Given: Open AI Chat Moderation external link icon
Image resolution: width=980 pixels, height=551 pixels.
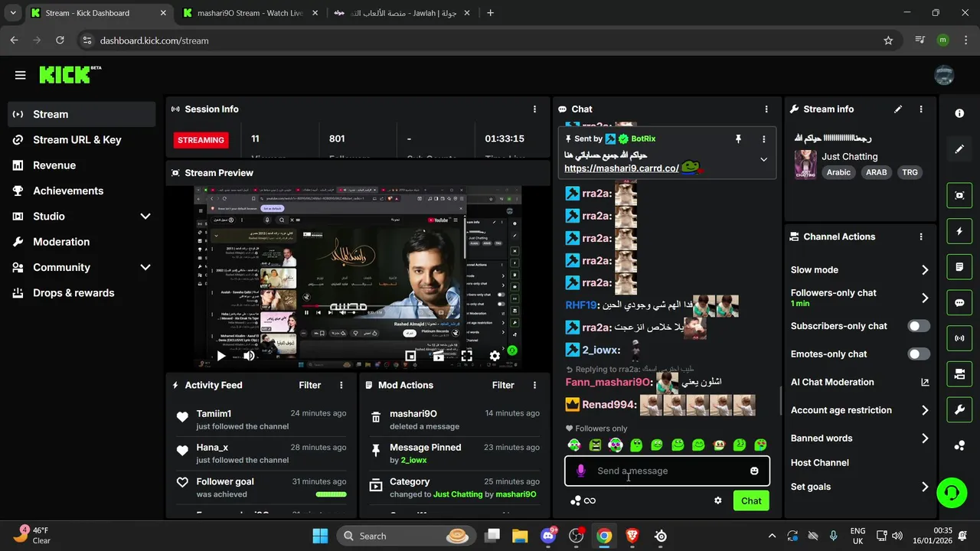Looking at the screenshot, I should [x=925, y=382].
